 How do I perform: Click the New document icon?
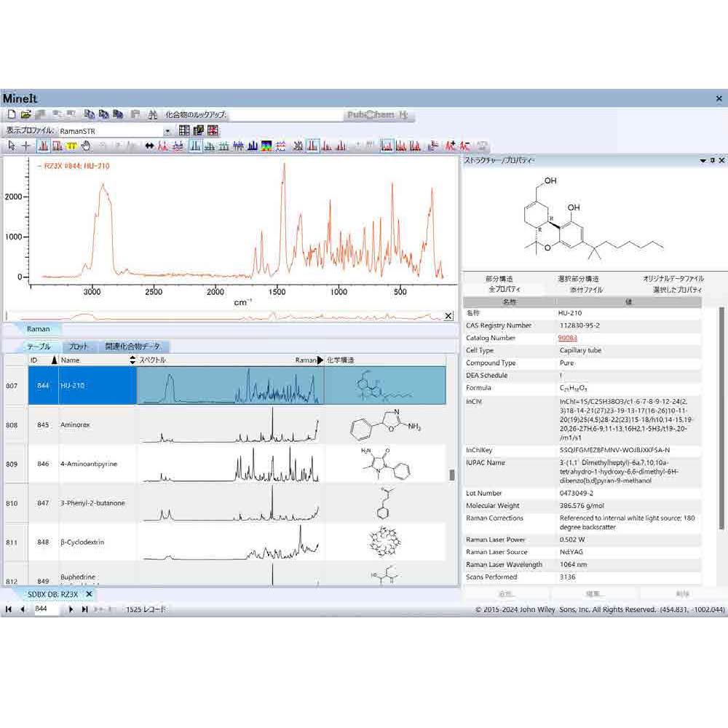pyautogui.click(x=12, y=114)
